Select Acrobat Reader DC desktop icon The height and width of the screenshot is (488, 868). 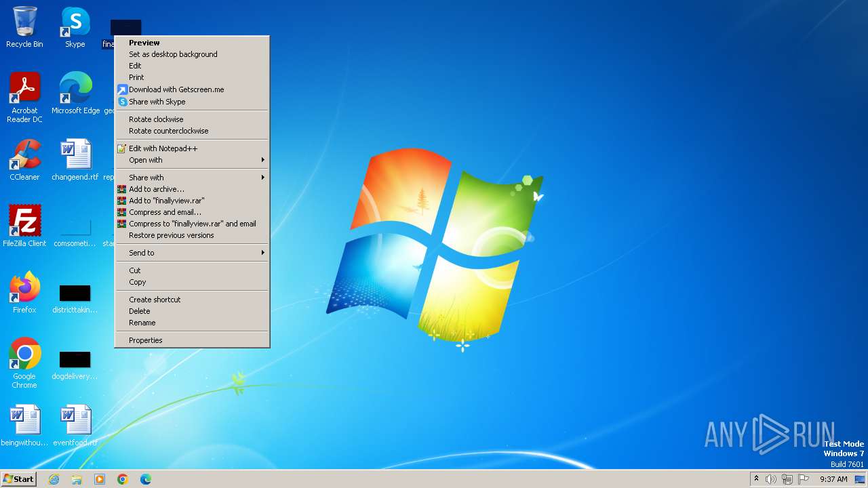click(x=24, y=98)
